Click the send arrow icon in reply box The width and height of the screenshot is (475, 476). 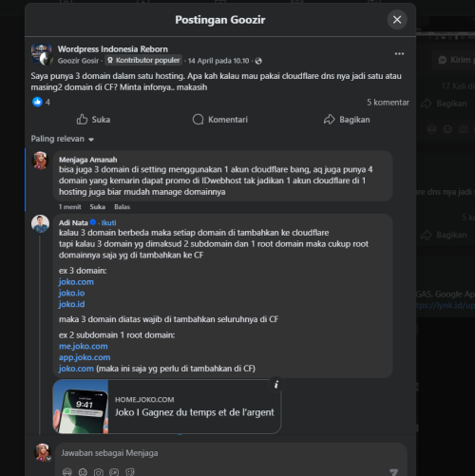[x=393, y=472]
